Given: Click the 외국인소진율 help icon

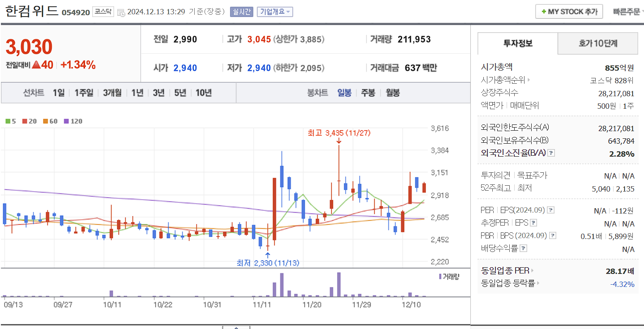Looking at the screenshot, I should (551, 153).
